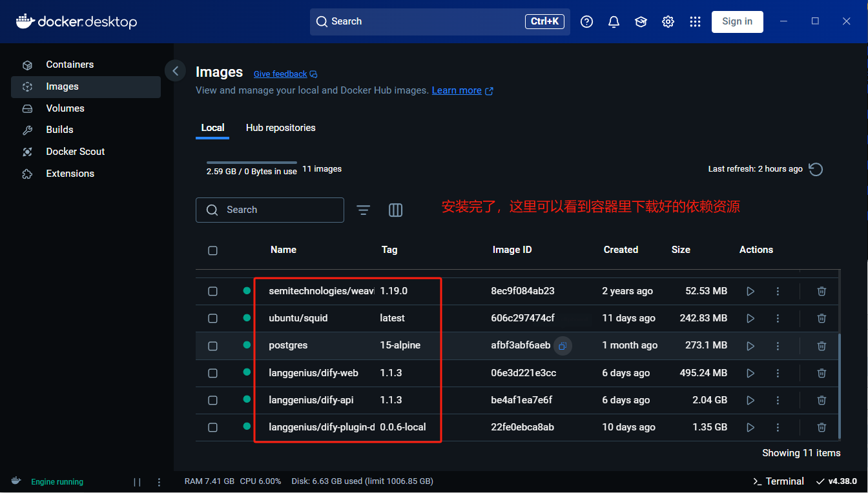Collapse the left sidebar with the chevron
The width and height of the screenshot is (868, 493).
[x=175, y=70]
